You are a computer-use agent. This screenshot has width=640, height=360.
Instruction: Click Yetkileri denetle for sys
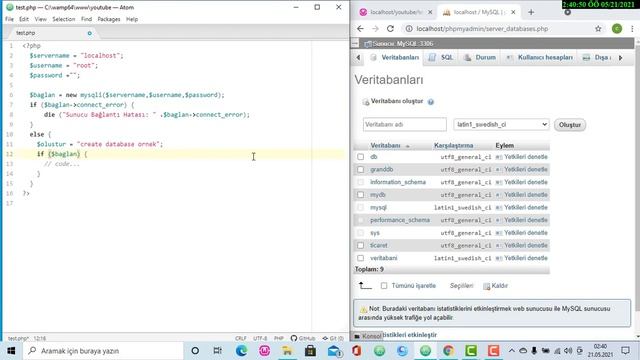522,233
